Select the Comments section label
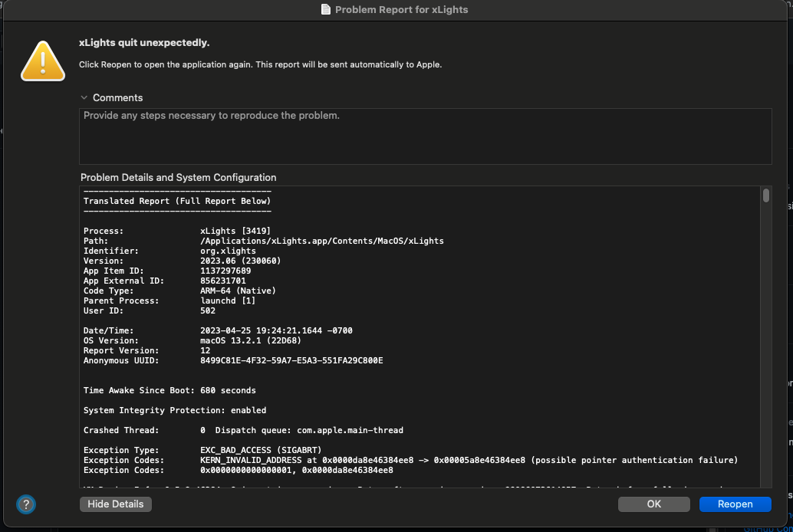Screen dimensions: 793x532 click(x=119, y=97)
